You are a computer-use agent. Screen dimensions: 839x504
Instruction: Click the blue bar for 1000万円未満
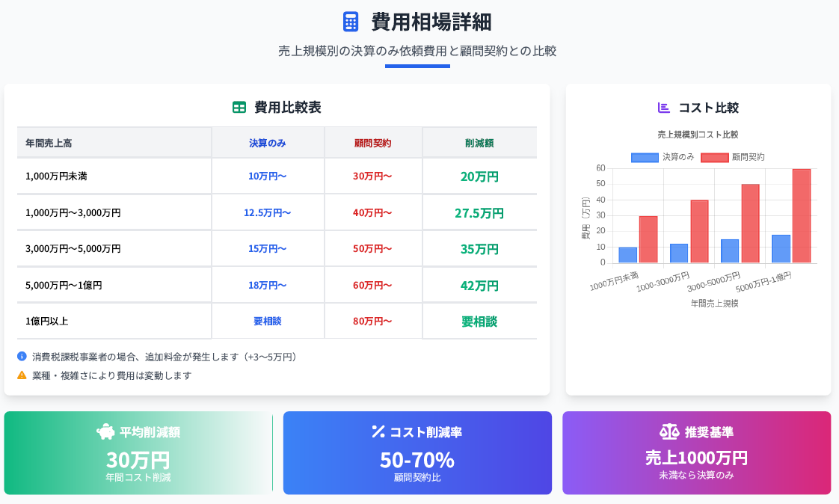pos(627,255)
